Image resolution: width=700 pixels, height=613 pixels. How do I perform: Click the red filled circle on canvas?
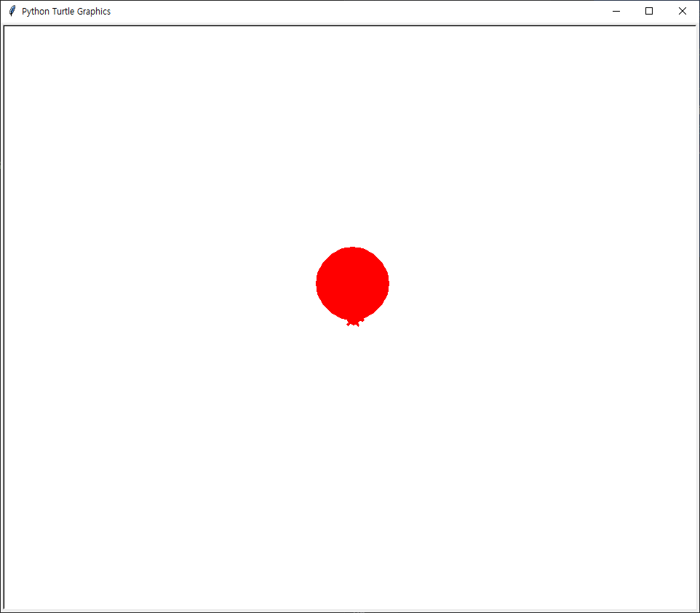[352, 285]
